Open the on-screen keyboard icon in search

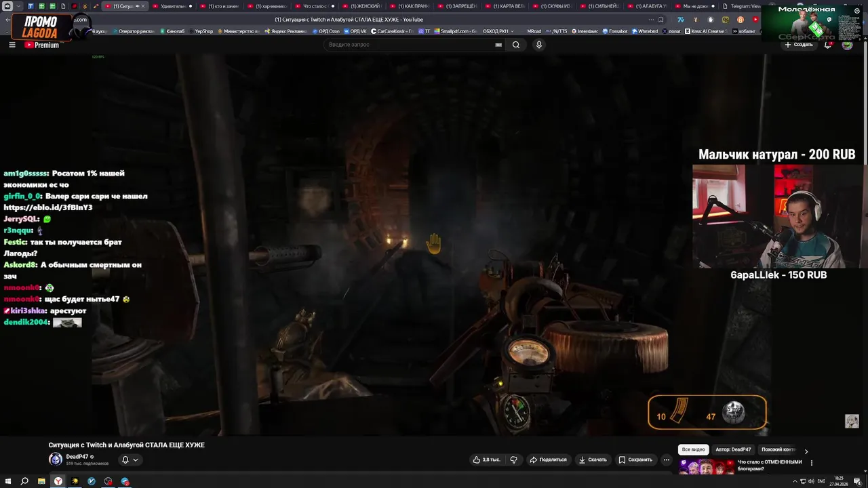[498, 45]
